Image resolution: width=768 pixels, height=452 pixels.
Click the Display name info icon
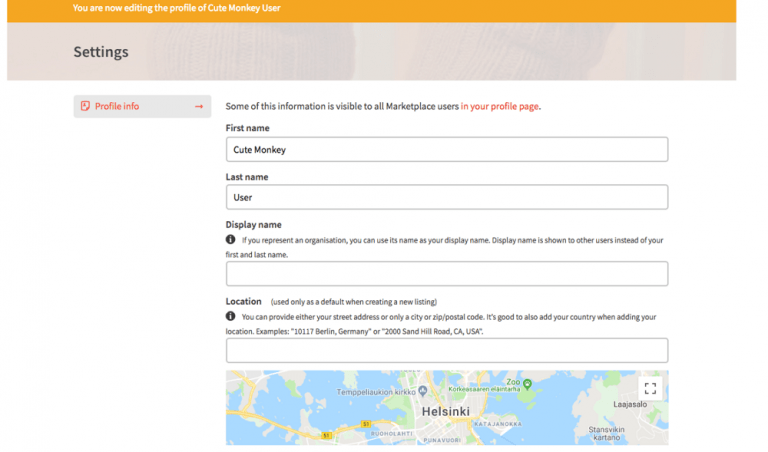pyautogui.click(x=230, y=239)
